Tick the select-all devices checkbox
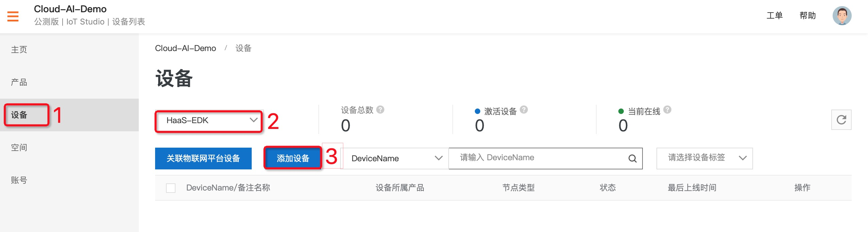868x232 pixels. (x=171, y=188)
